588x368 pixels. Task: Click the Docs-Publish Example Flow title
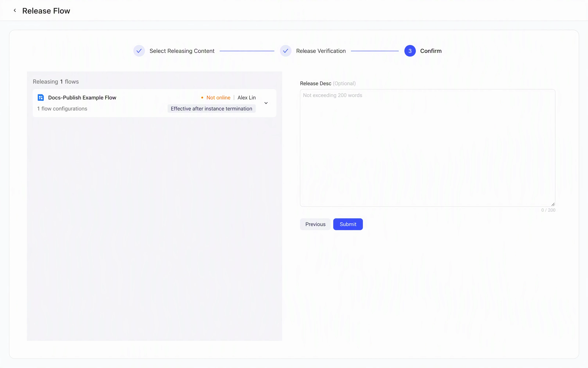[x=82, y=98]
